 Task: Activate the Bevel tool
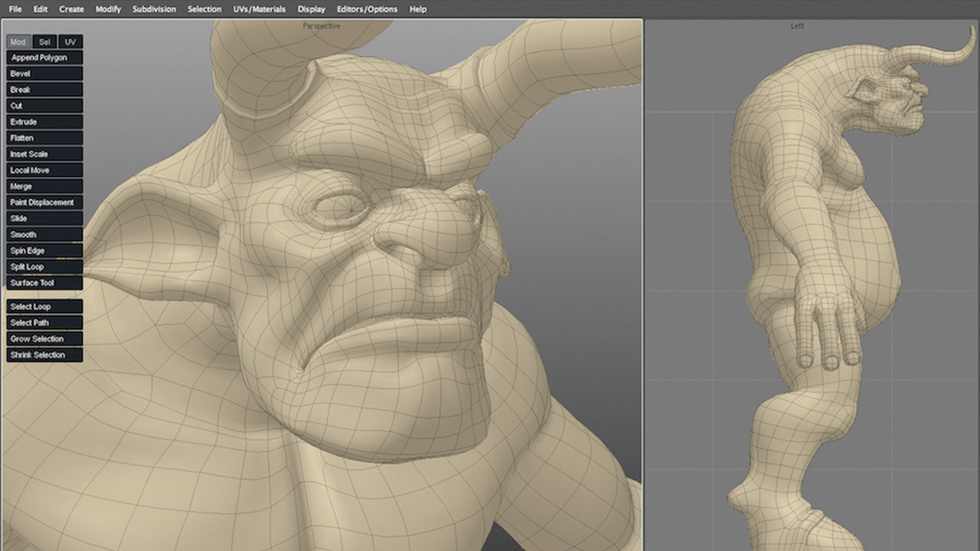(44, 73)
